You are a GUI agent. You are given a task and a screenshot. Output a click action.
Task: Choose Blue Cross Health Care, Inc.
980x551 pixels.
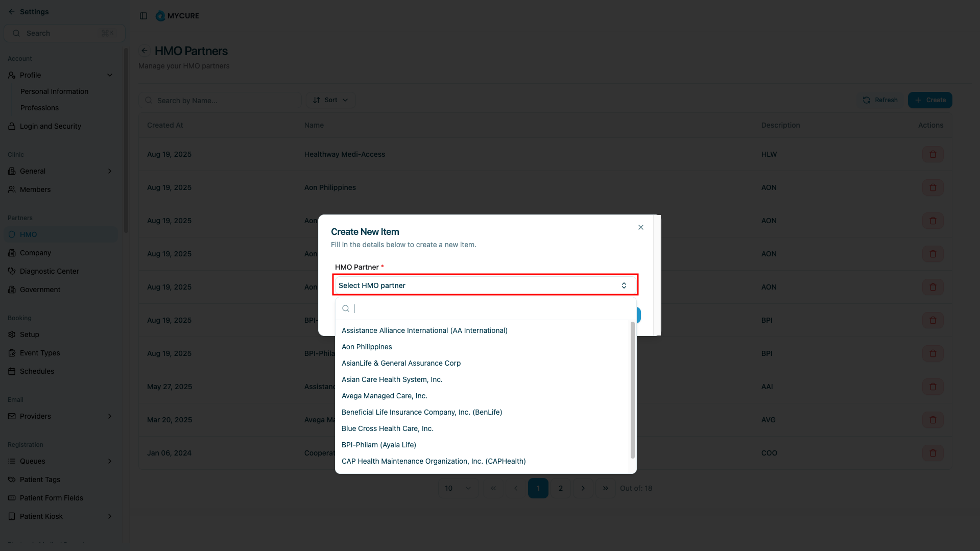pyautogui.click(x=387, y=428)
